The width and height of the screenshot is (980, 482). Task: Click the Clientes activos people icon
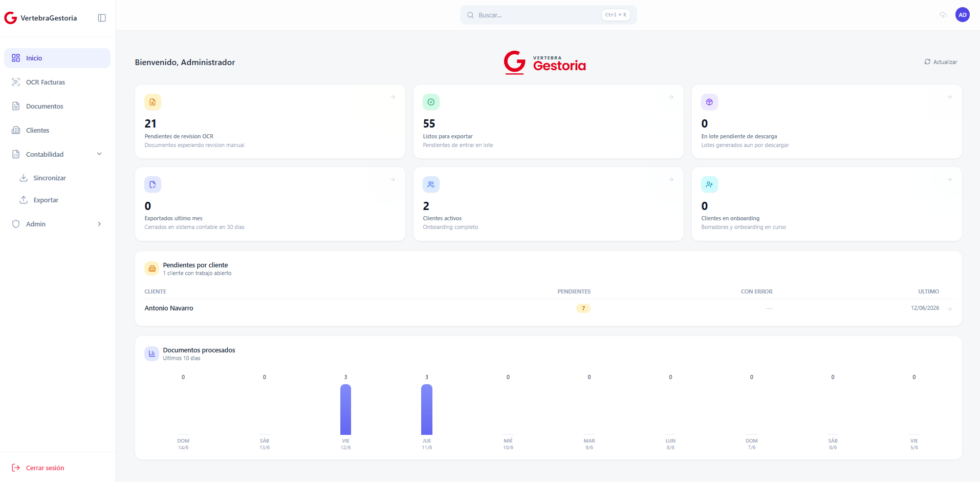(x=431, y=184)
